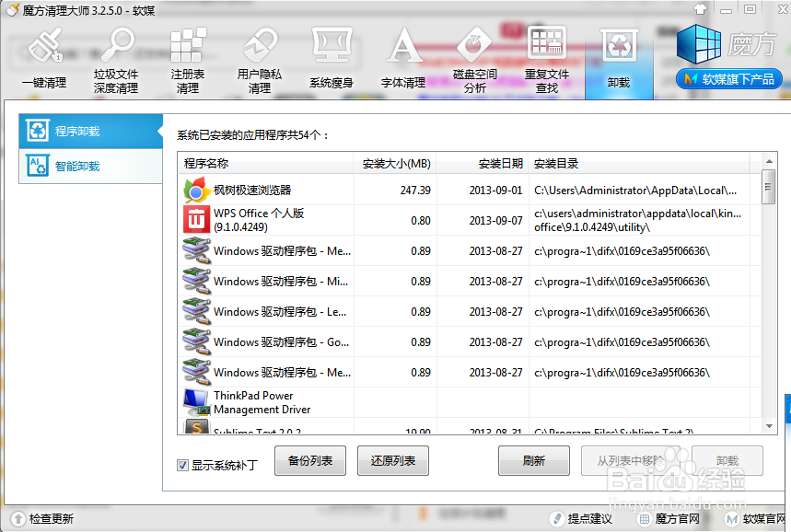
Task: Click the 还原列表 button
Action: click(393, 460)
